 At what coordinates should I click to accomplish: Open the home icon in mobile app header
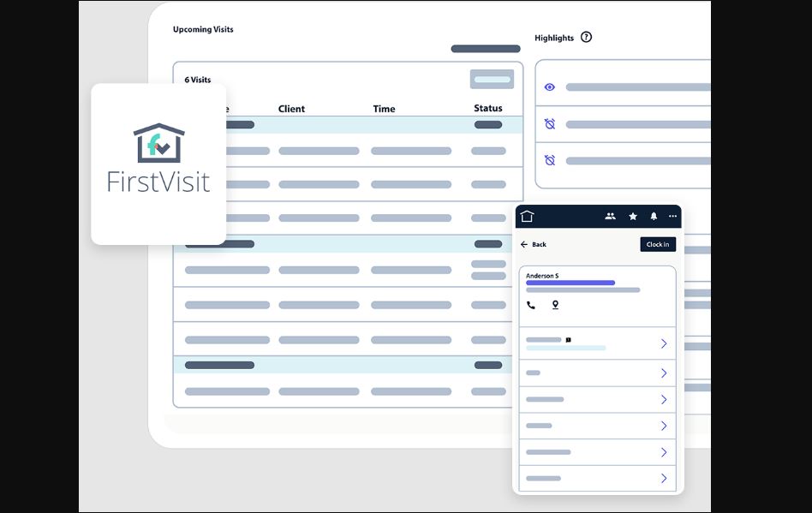click(527, 217)
